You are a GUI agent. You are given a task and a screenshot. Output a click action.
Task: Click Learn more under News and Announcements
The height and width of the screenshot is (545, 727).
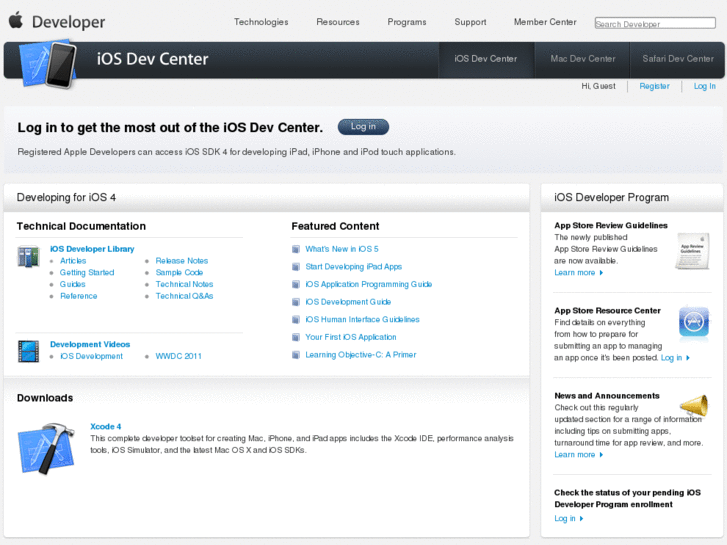(x=579, y=455)
